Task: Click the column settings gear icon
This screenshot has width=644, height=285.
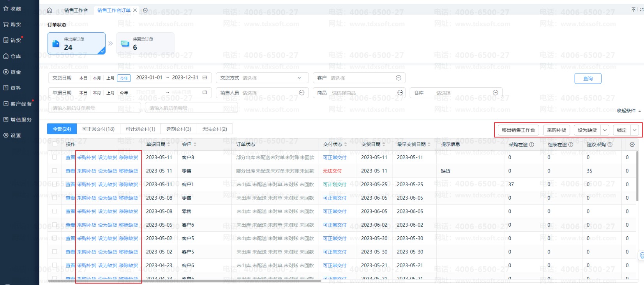Action: (632, 144)
